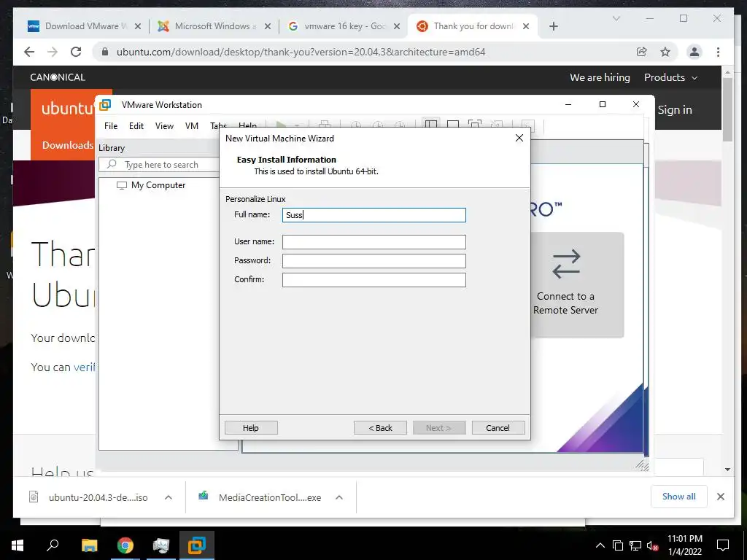Close the Download VMware tab
Screen dimensions: 747x560
(x=138, y=26)
